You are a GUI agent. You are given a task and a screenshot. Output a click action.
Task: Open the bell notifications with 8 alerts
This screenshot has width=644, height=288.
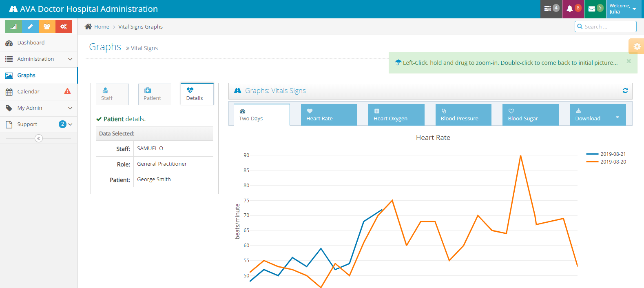click(573, 9)
